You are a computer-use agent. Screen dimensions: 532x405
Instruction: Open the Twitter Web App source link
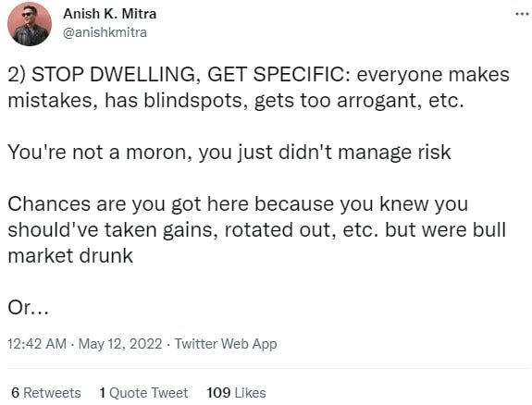226,344
